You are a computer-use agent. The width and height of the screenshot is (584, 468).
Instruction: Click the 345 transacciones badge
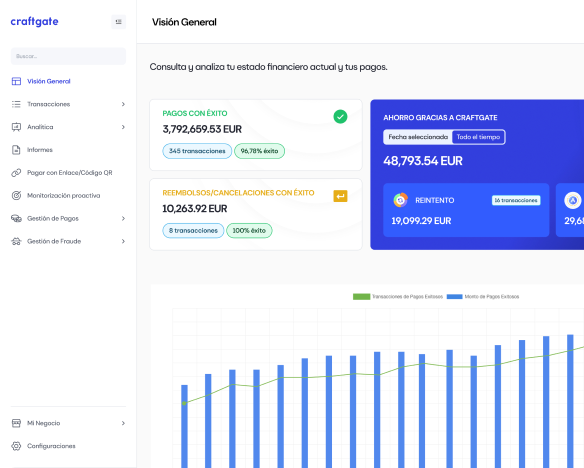(x=197, y=151)
